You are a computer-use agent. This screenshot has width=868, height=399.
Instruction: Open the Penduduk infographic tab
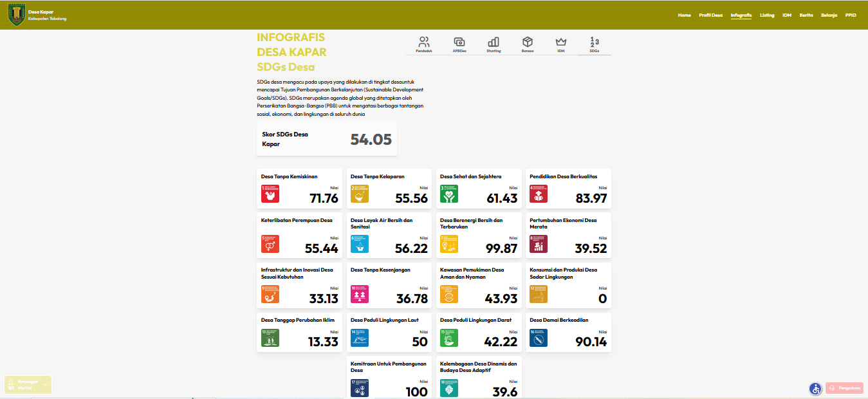click(423, 44)
